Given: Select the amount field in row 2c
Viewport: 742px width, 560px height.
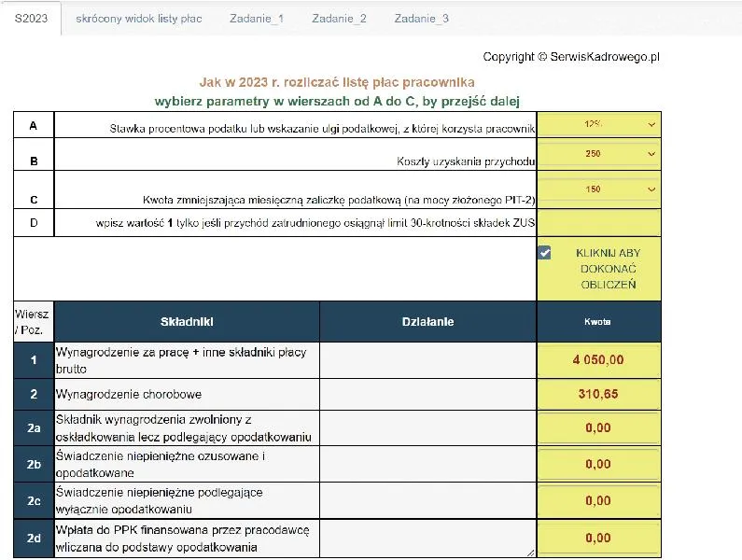Looking at the screenshot, I should point(598,501).
